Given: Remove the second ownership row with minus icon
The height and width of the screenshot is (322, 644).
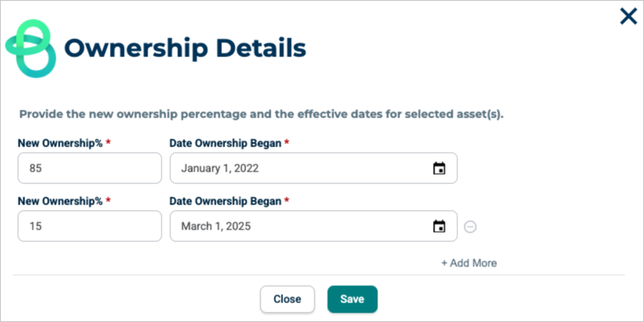Looking at the screenshot, I should pyautogui.click(x=471, y=227).
